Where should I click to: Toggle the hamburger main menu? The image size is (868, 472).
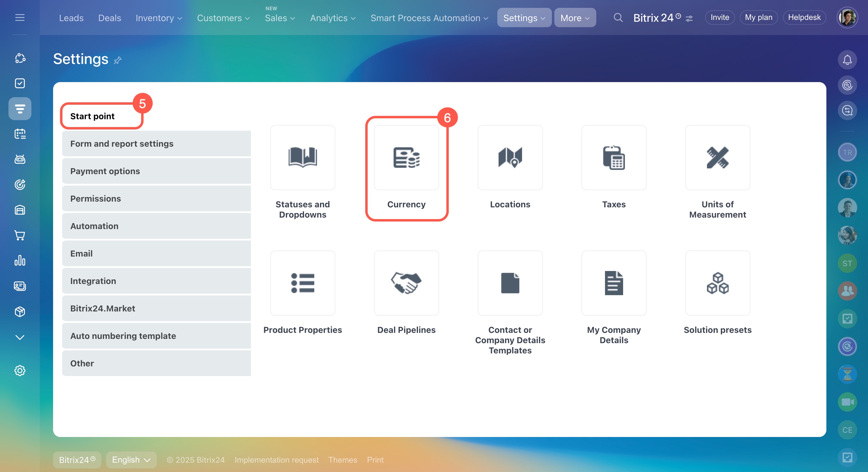tap(20, 18)
